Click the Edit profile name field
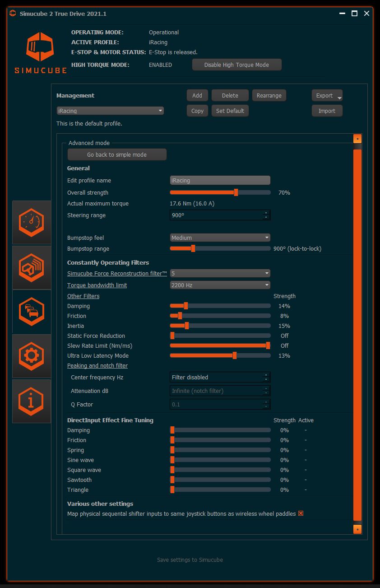Screen dimensions: 380x588 220,180
